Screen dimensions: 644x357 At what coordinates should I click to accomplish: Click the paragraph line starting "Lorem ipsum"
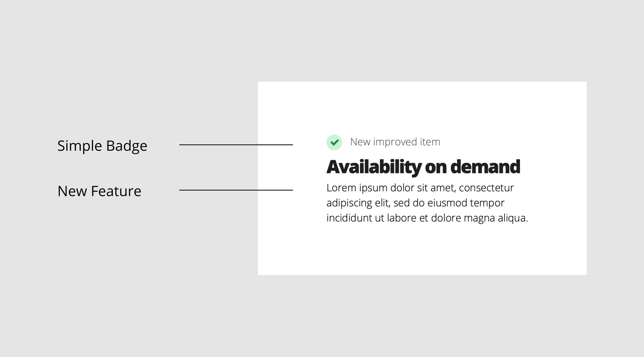420,188
